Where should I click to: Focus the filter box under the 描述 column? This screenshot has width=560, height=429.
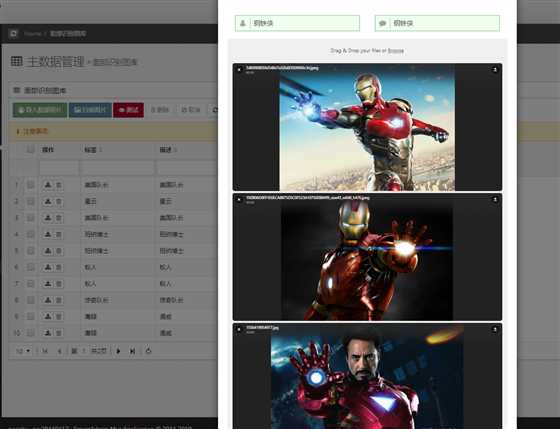click(186, 167)
